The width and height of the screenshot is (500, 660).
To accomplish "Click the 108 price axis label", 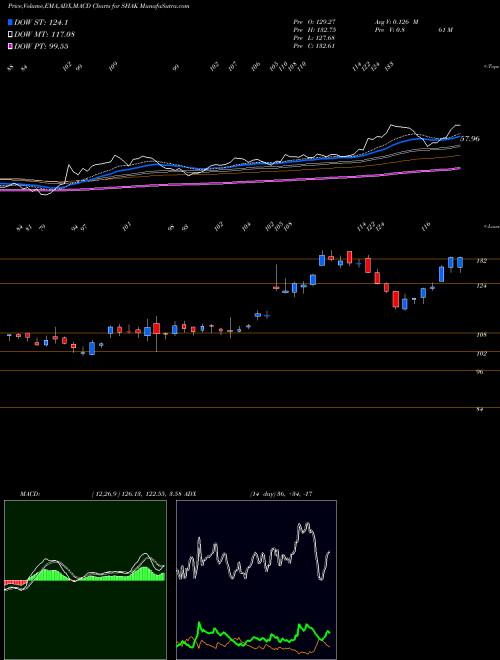I will (481, 335).
